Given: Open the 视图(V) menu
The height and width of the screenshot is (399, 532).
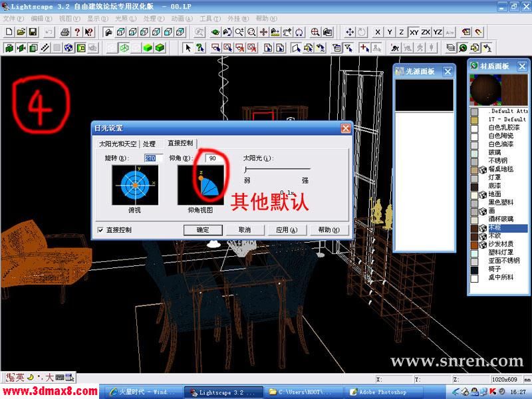Looking at the screenshot, I should pos(70,19).
